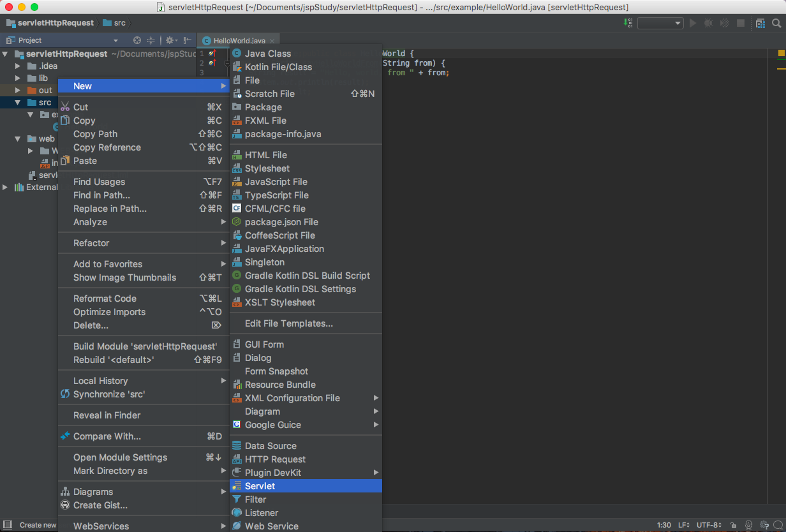Click the HTTP Request API icon

click(x=237, y=459)
